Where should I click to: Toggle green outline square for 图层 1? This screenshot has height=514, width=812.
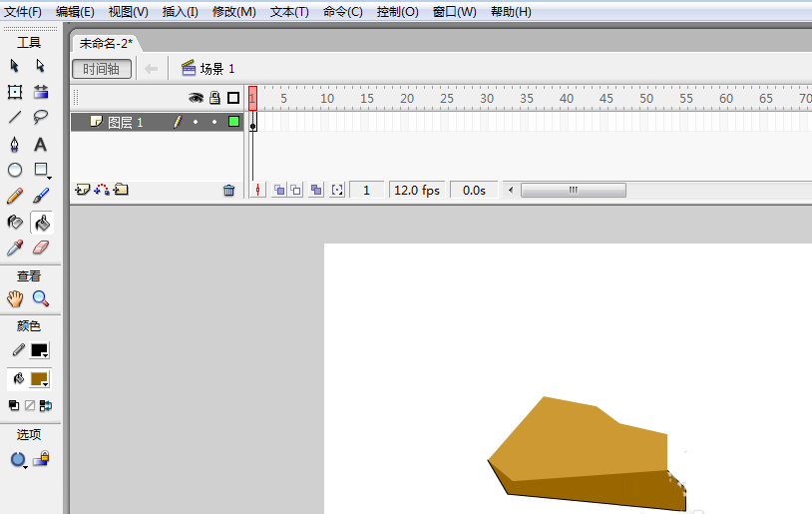coord(233,121)
